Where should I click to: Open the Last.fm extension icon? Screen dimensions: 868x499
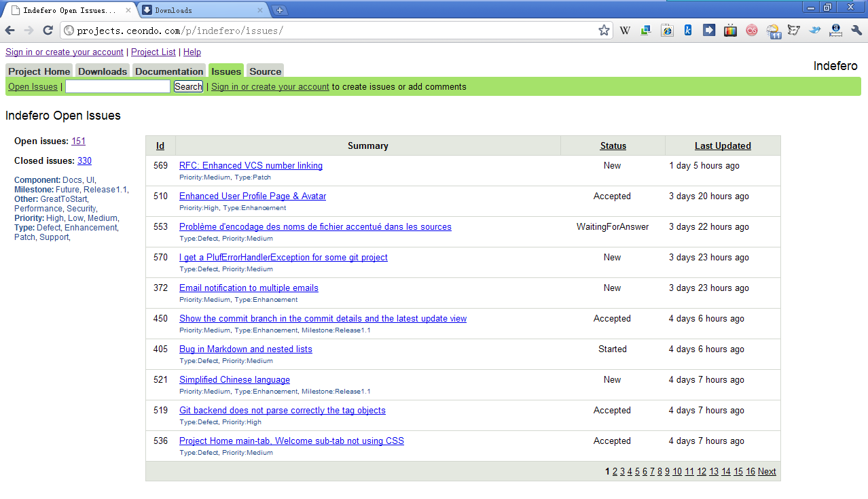click(x=751, y=31)
